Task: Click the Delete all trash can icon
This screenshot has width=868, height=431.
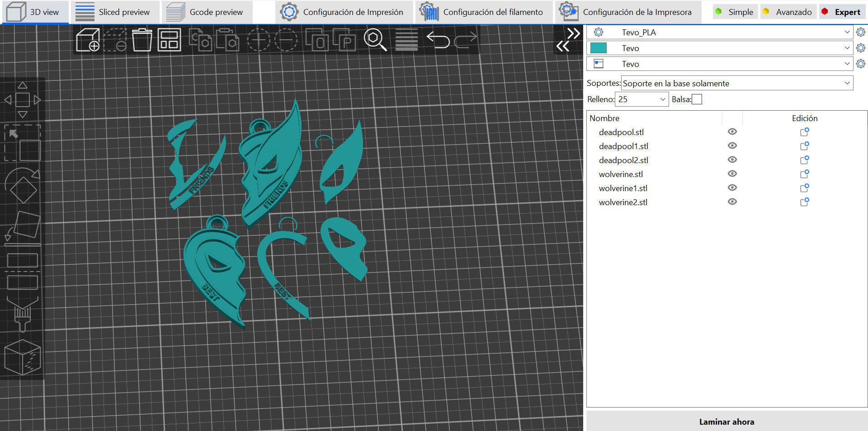Action: (142, 40)
